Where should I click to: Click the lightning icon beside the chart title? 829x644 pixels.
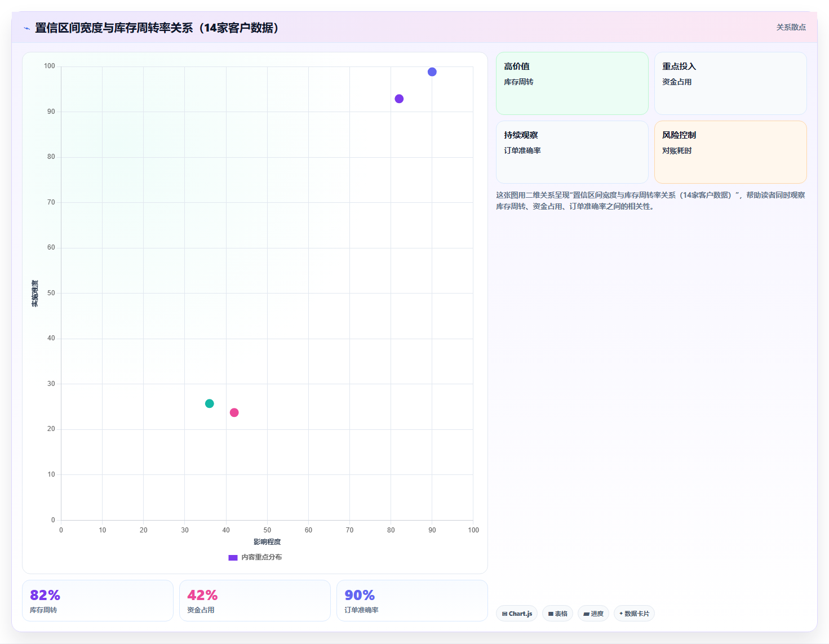pos(26,28)
